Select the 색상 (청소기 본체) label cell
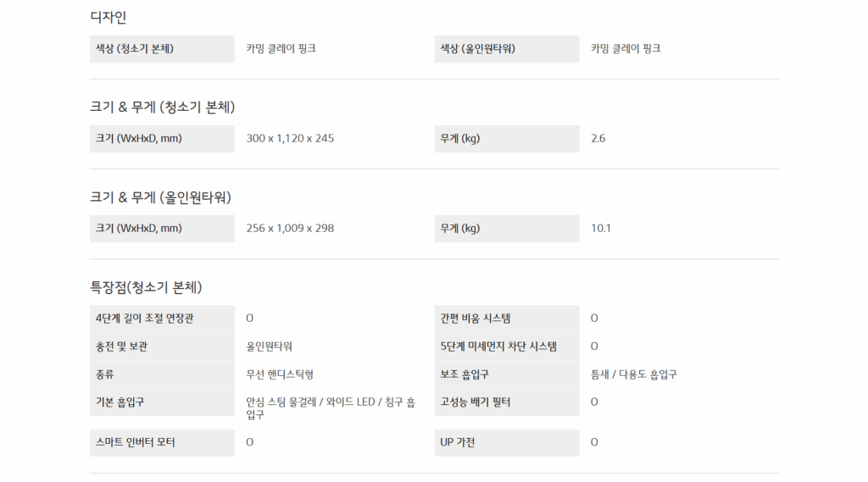This screenshot has width=868, height=482. [161, 49]
